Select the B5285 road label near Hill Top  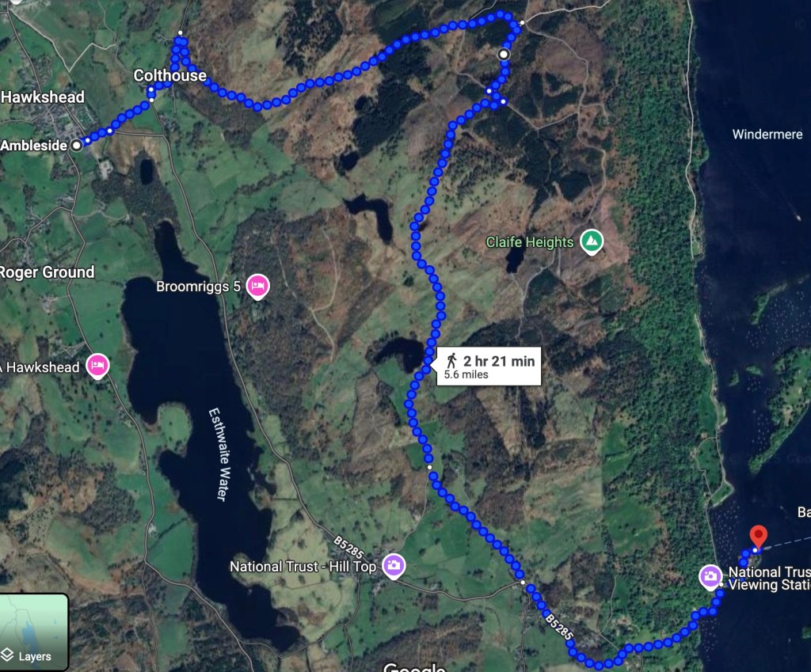(x=348, y=548)
